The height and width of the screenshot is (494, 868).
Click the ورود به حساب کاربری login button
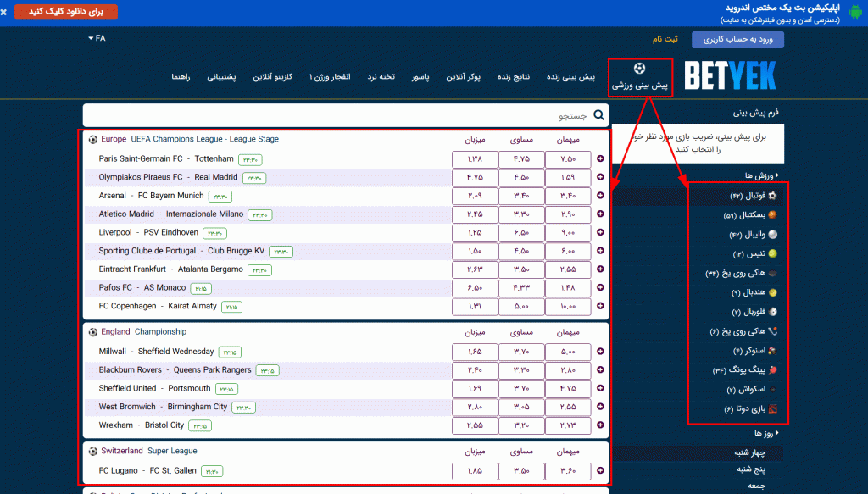737,40
